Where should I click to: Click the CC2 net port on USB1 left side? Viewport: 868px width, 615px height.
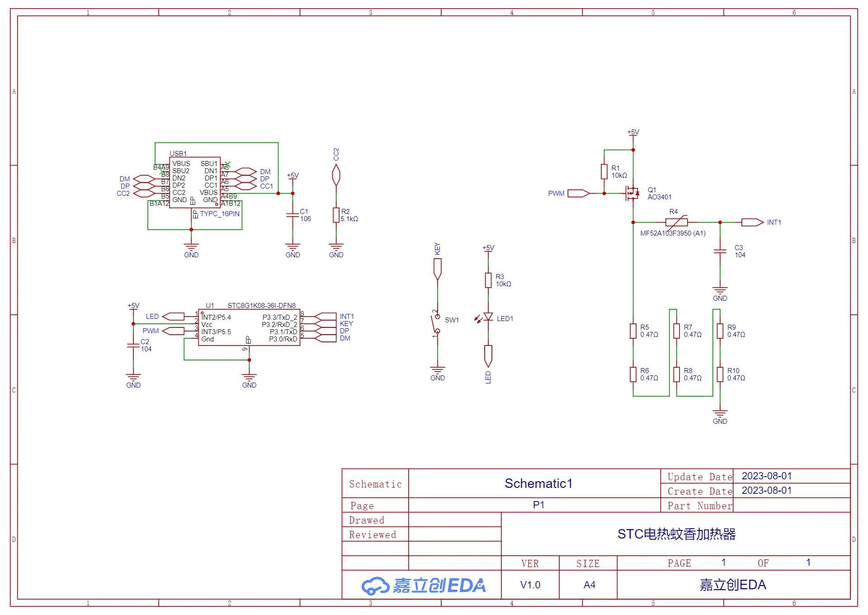coord(144,194)
